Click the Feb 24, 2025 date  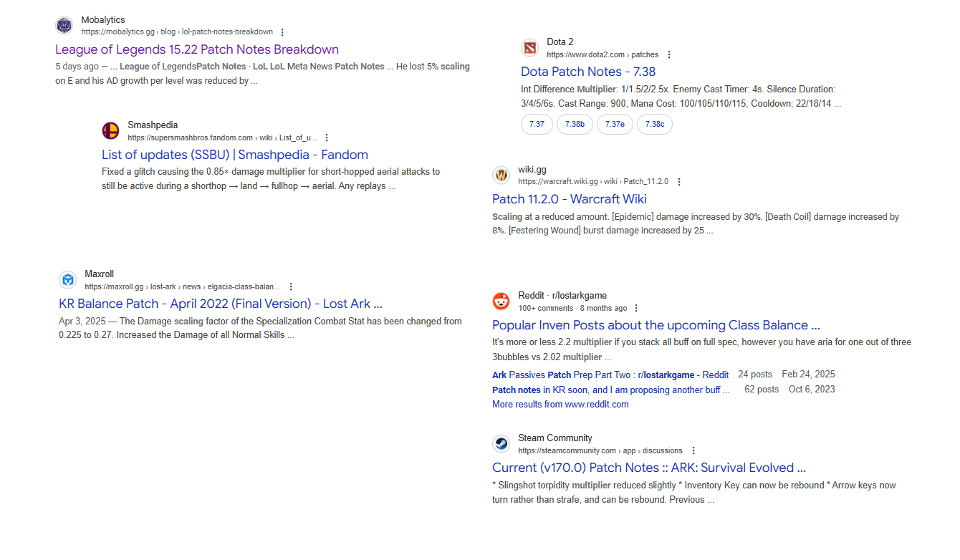click(808, 375)
